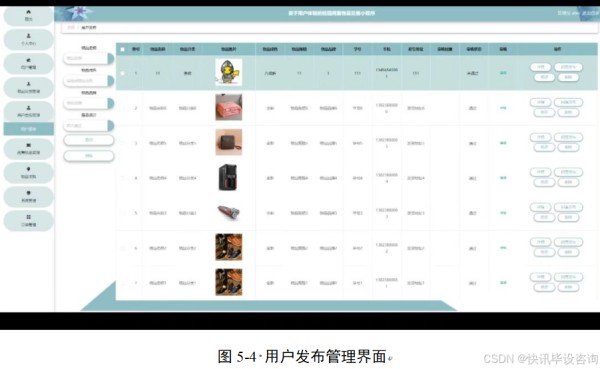
Task: Click the first button below the filter fields
Action: coord(88,140)
